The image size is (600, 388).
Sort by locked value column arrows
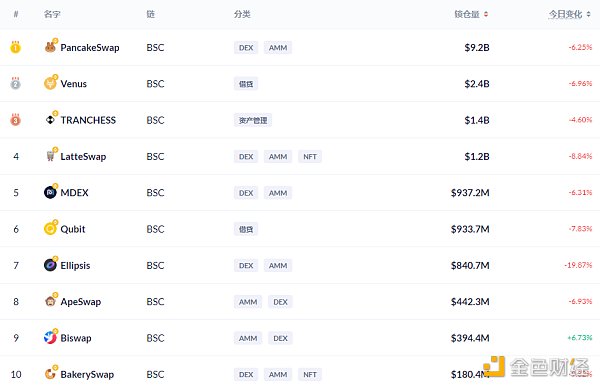pos(486,15)
